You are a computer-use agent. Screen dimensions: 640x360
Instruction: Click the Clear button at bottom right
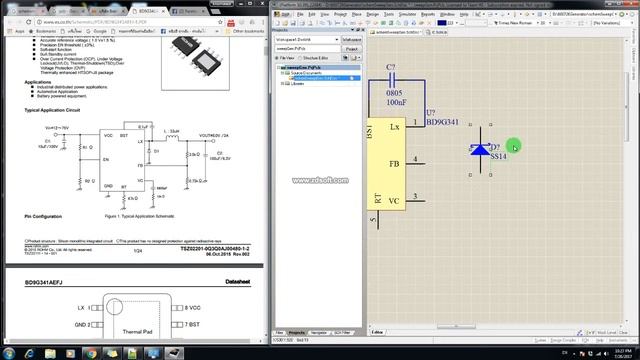pos(623,333)
